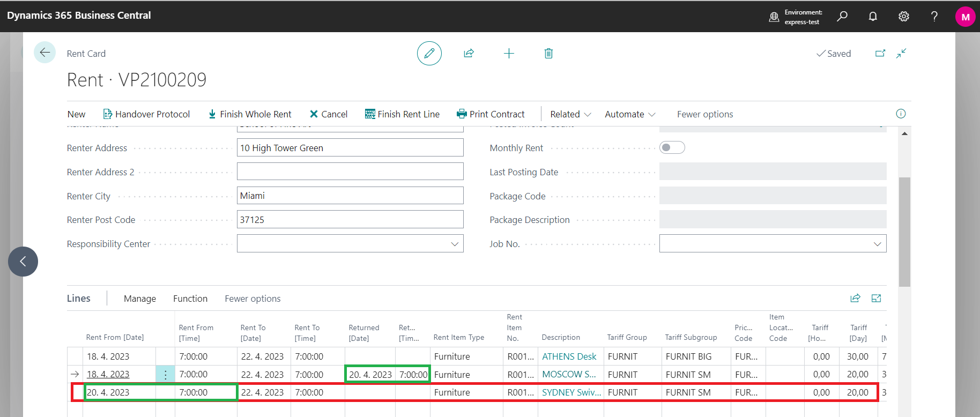Open the search magnifier icon
980x417 pixels.
click(842, 17)
